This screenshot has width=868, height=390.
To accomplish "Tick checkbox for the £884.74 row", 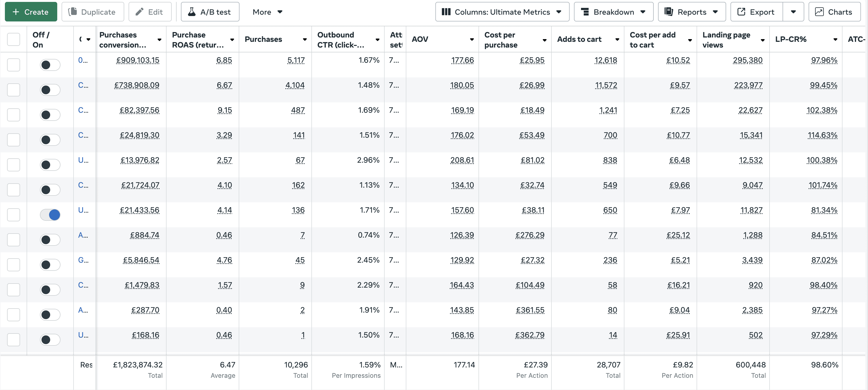I will (x=14, y=240).
